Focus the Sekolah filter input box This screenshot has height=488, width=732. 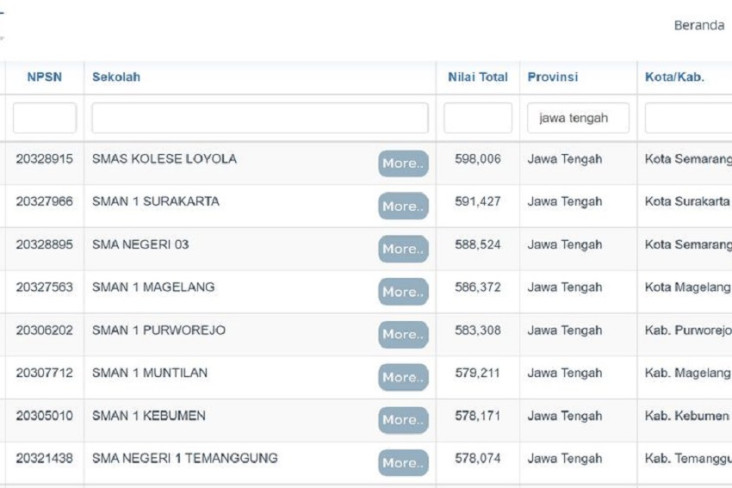(x=260, y=118)
